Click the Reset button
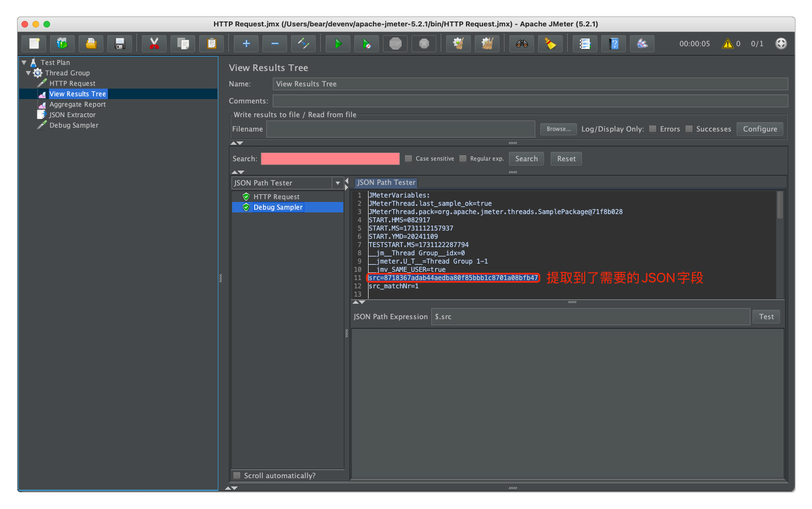Viewport: 812px width, 509px height. [x=566, y=158]
